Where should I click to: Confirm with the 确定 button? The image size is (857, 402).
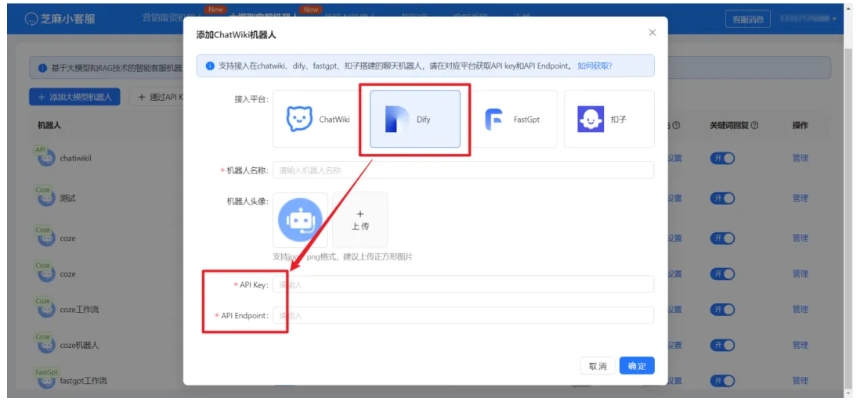click(637, 366)
